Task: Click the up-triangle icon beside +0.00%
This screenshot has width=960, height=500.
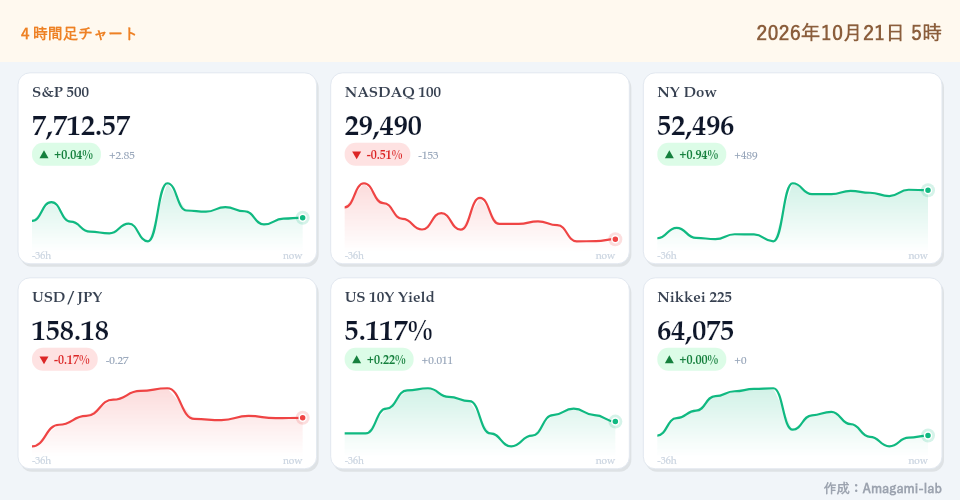Action: pyautogui.click(x=670, y=360)
